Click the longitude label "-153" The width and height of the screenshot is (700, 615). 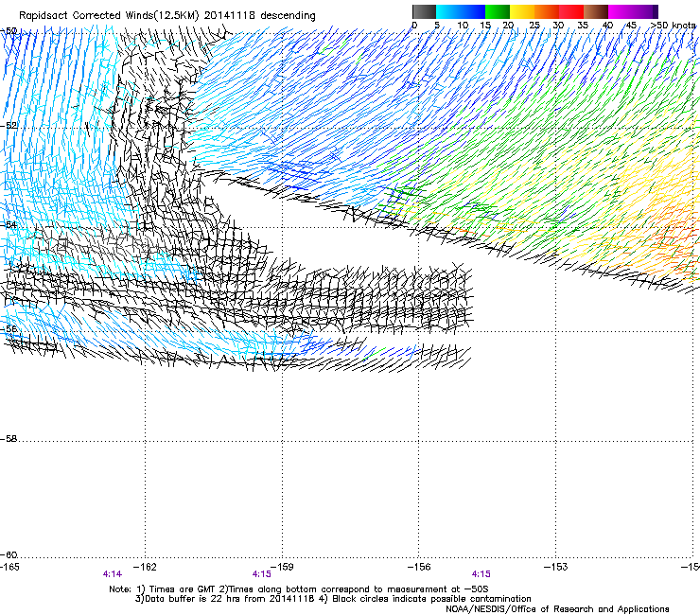point(556,567)
